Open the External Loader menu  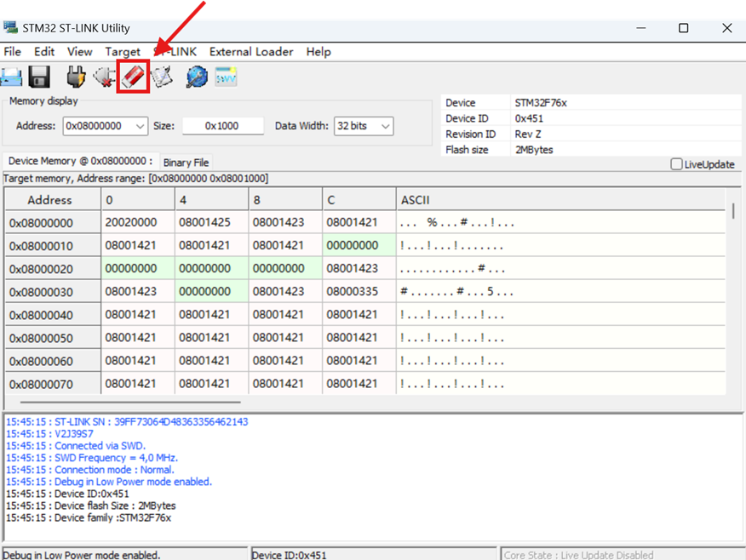tap(251, 51)
